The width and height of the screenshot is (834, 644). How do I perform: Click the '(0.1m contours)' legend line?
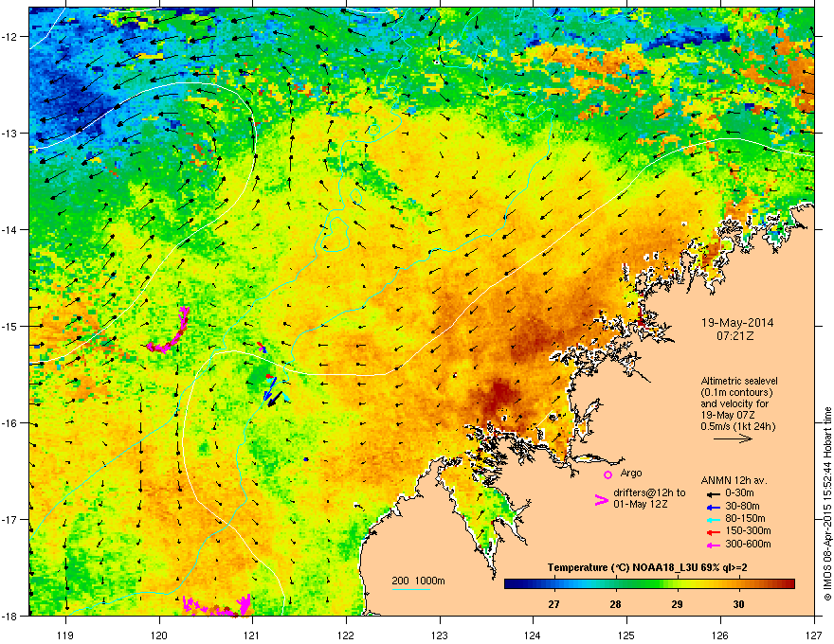tap(736, 392)
